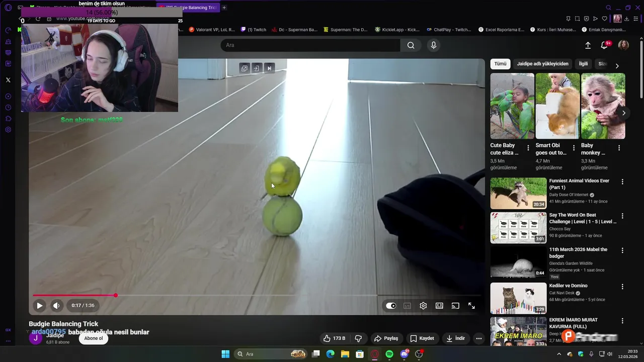The width and height of the screenshot is (644, 362).
Task: Share the video via Paylaş button
Action: point(386,338)
